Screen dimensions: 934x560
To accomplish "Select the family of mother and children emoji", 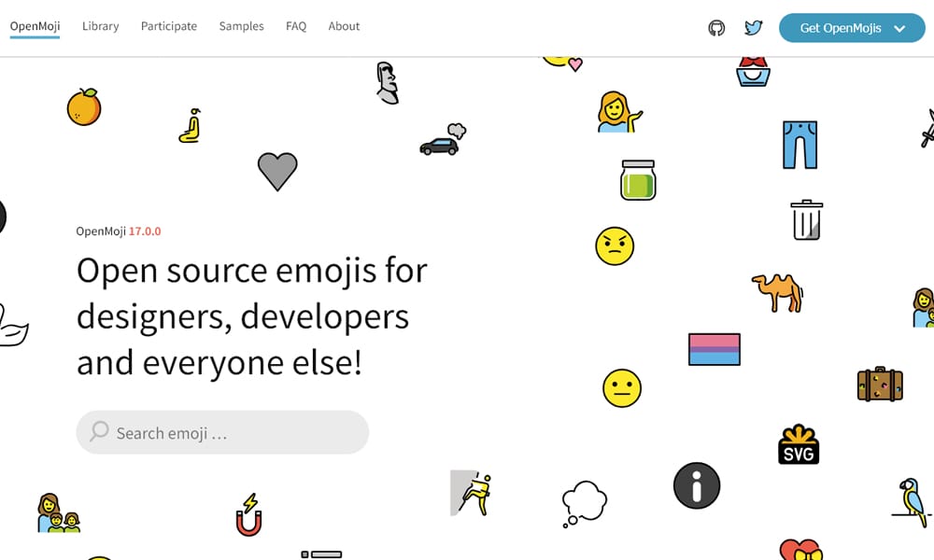I will [x=58, y=513].
